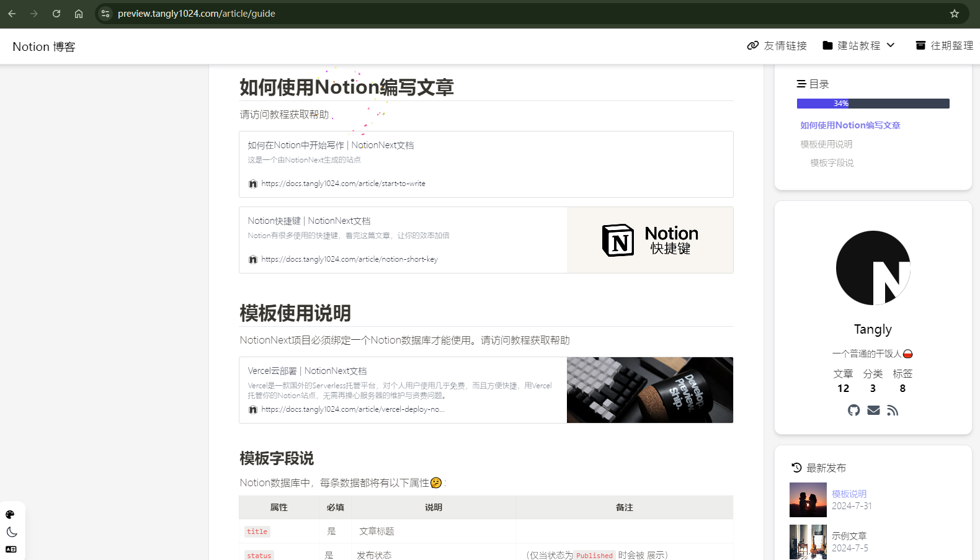Click the 模板说明 sunset thumbnail
Image resolution: width=980 pixels, height=560 pixels.
pyautogui.click(x=808, y=500)
